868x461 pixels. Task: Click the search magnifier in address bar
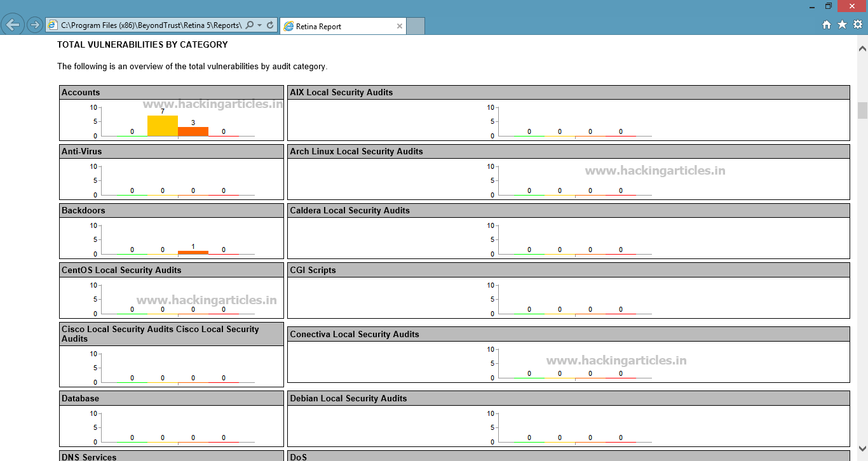tap(250, 25)
